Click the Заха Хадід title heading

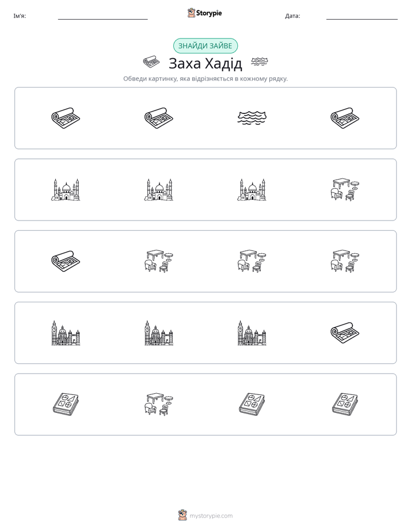(205, 63)
